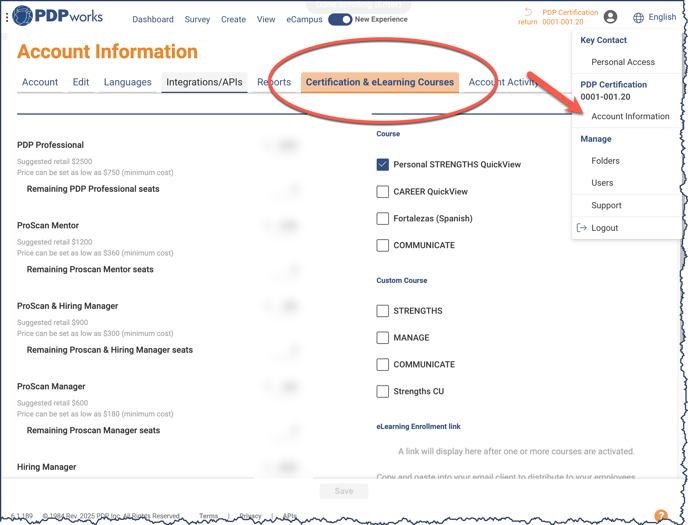This screenshot has width=688, height=525.
Task: Open the eCampus menu
Action: [304, 19]
